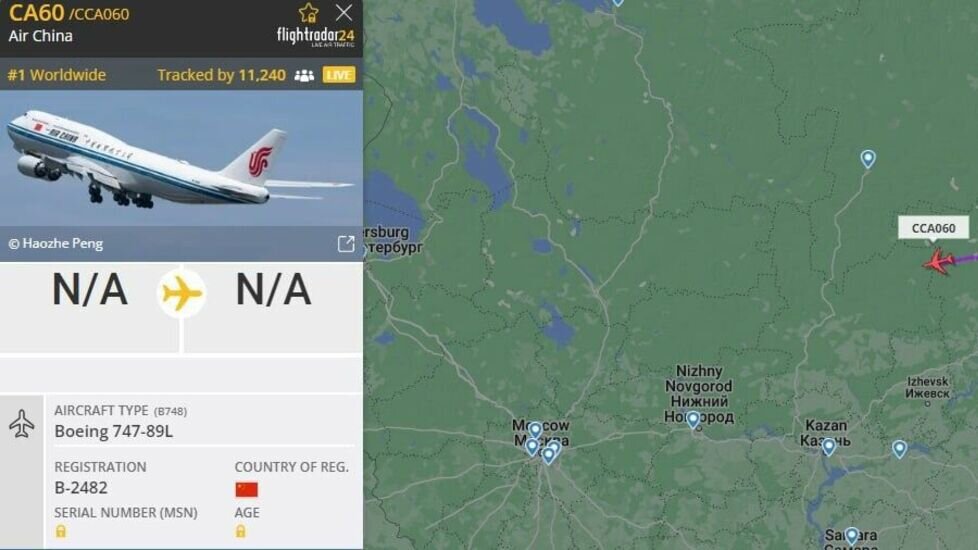Screen dimensions: 978x550
Task: Click the B-2482 registration number
Action: click(81, 488)
